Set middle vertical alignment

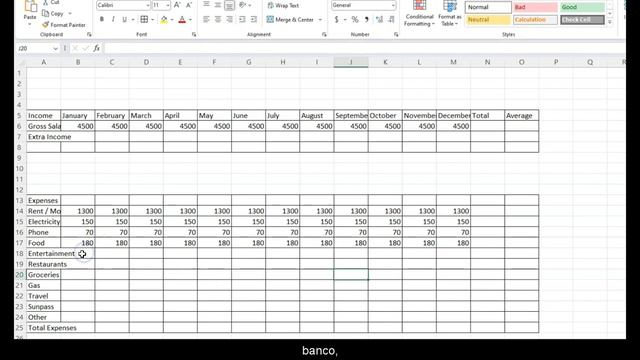pyautogui.click(x=218, y=5)
